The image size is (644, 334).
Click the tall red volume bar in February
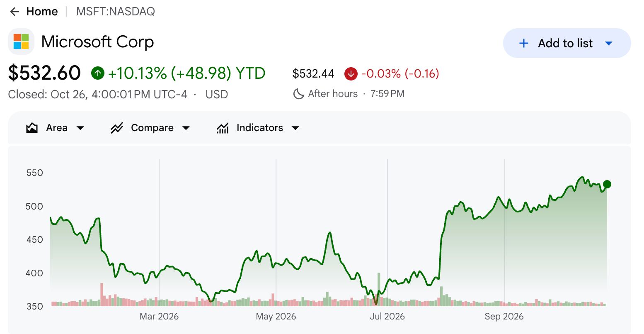coord(102,295)
